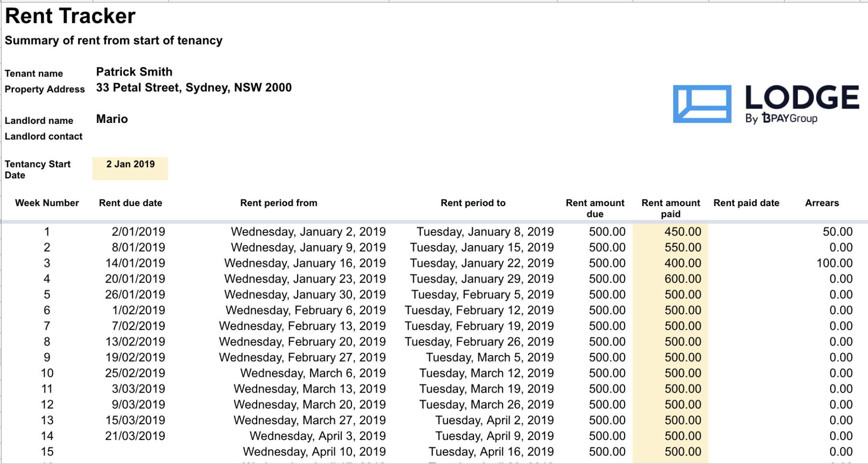This screenshot has width=868, height=464.
Task: Click the Arrears column header
Action: [822, 203]
